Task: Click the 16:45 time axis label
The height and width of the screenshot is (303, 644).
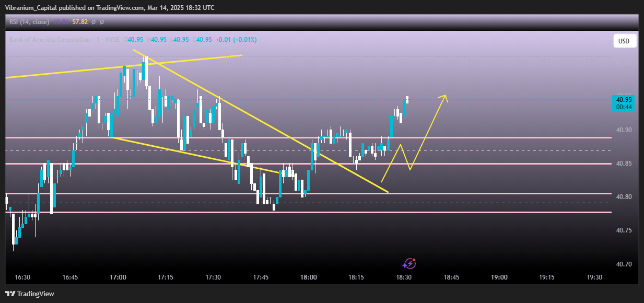Action: (x=70, y=277)
